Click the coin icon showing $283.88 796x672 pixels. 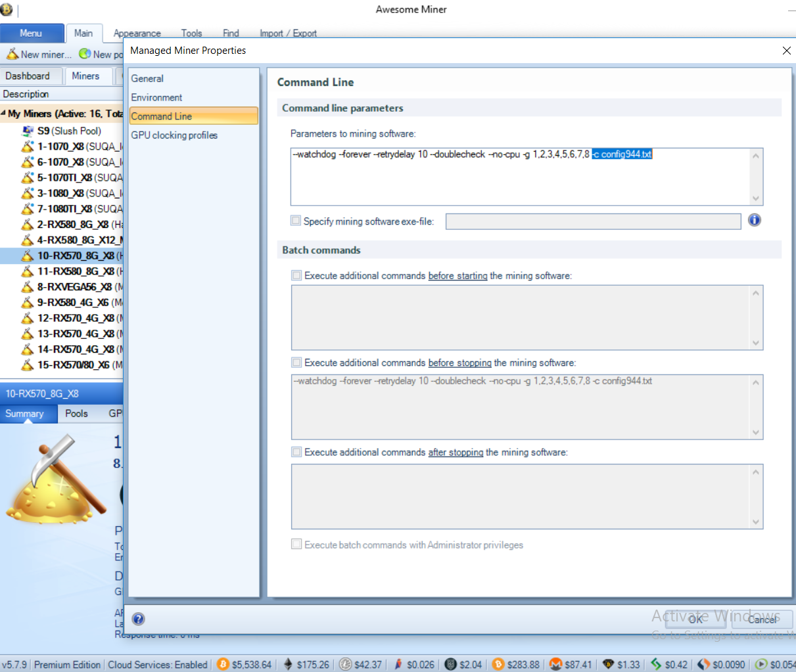[x=498, y=664]
